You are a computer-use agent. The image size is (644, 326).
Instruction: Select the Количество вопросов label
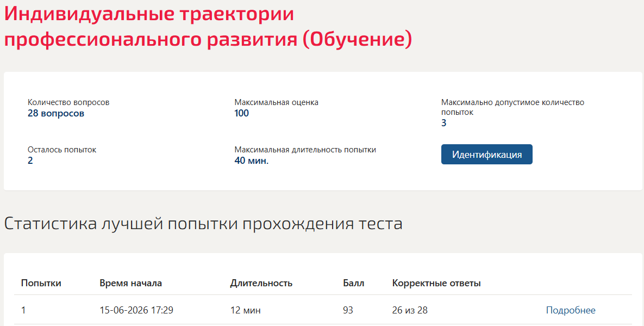pos(68,102)
